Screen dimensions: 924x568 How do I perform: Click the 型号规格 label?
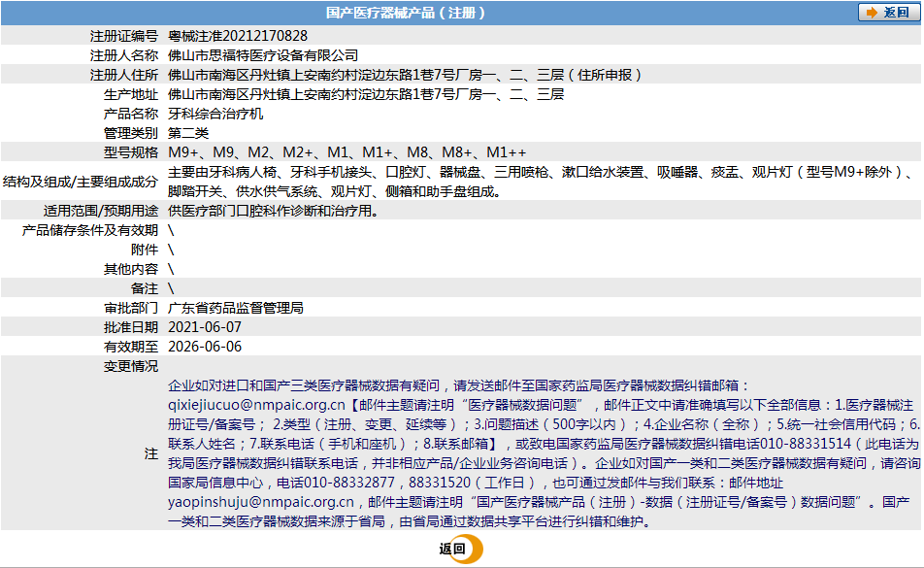point(131,152)
